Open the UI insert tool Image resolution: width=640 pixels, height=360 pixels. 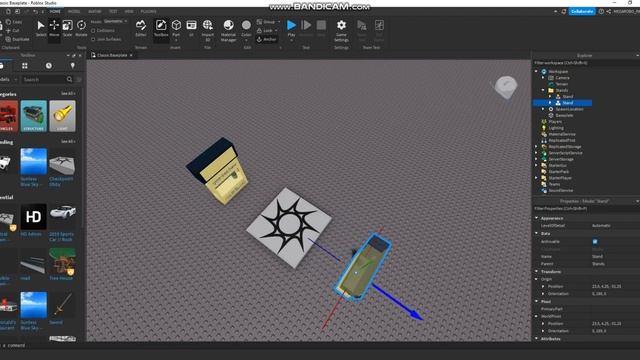click(x=191, y=29)
